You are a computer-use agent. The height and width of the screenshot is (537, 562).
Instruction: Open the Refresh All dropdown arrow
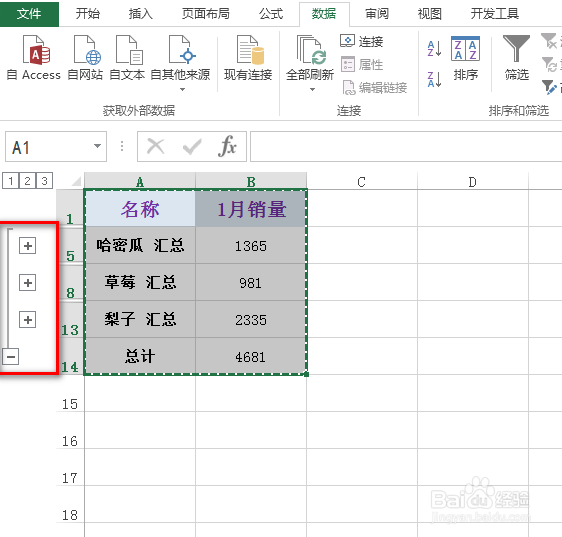click(x=312, y=89)
